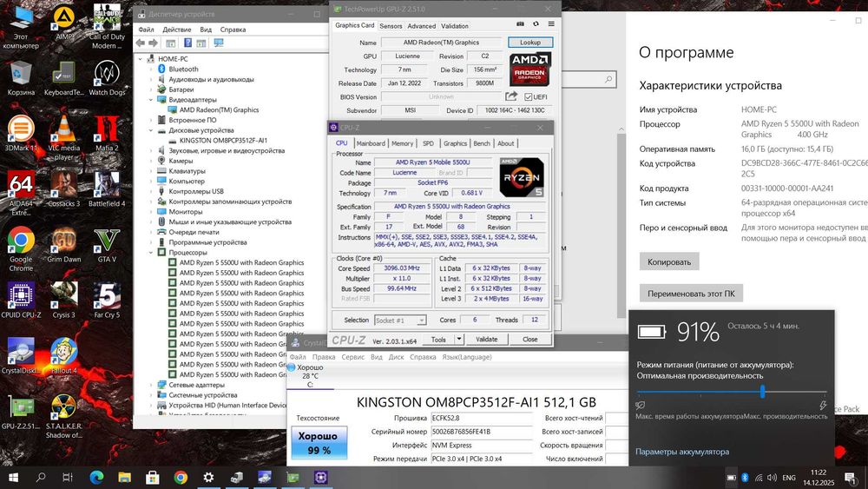Open the Язык(Language) menu in CrystalDiskInfo
Screen dimensions: 868x489
click(x=467, y=357)
